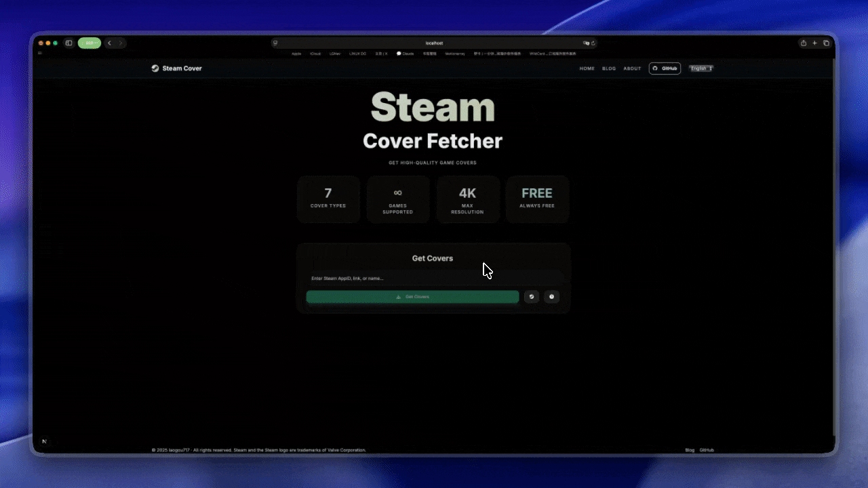Open the GitHub link in footer
Screen dimensions: 868x488
point(707,450)
